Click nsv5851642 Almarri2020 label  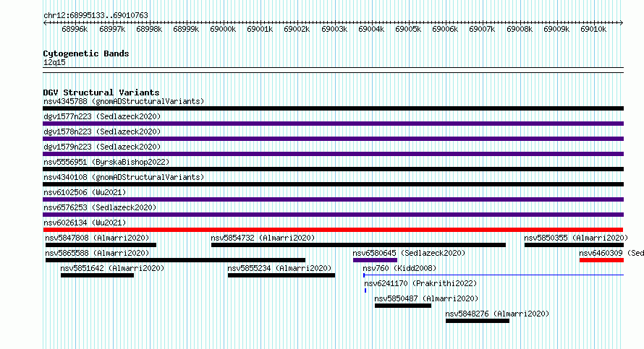pos(112,268)
